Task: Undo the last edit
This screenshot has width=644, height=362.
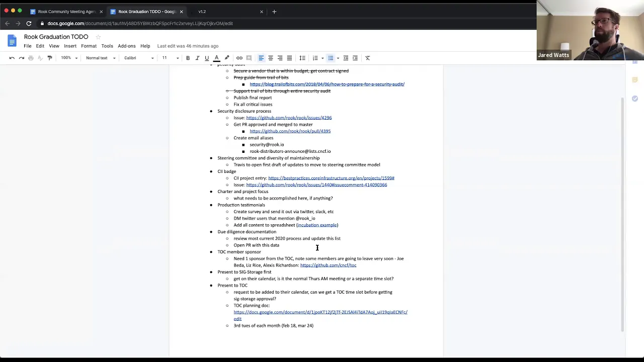Action: (12, 58)
